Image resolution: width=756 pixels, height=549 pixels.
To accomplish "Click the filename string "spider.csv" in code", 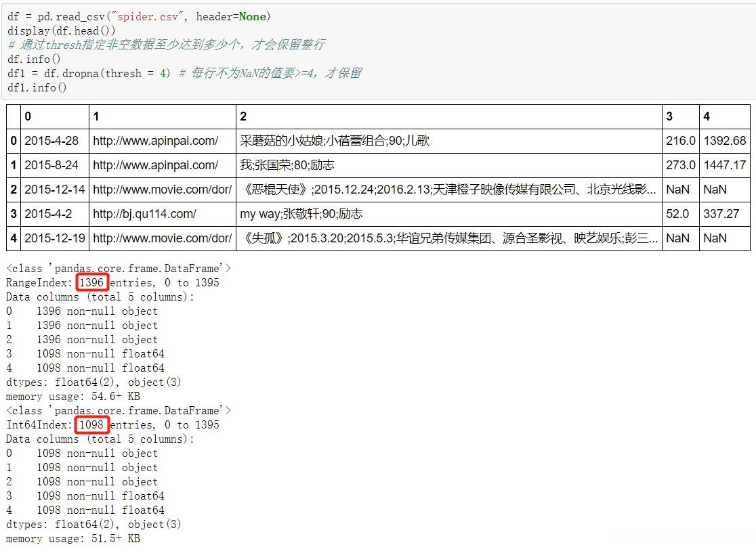I will 148,17.
